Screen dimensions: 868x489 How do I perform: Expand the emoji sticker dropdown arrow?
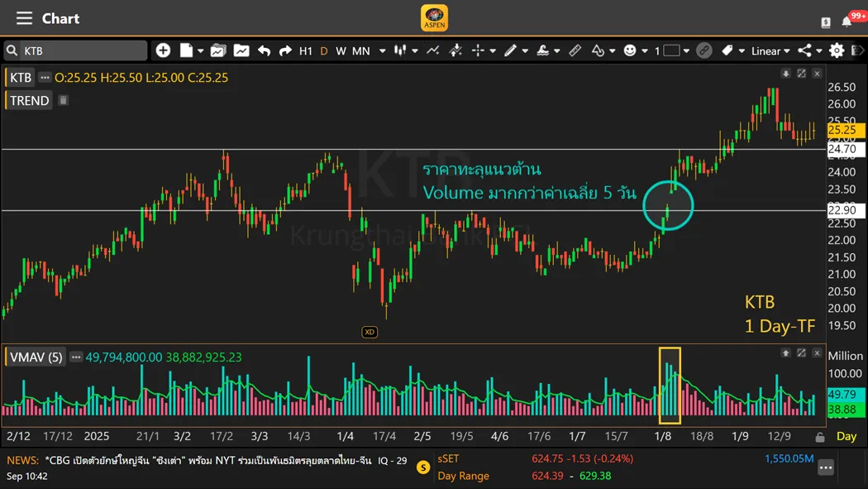click(644, 51)
